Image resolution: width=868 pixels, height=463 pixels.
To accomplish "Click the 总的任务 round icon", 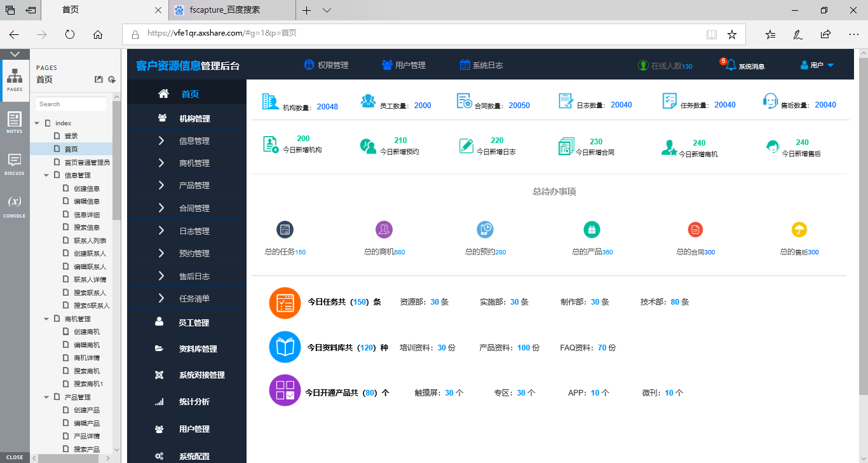I will coord(285,230).
